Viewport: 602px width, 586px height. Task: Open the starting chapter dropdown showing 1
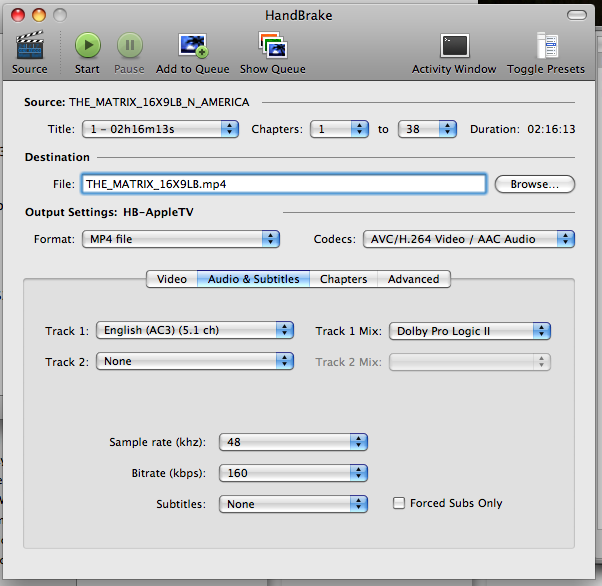coord(339,129)
